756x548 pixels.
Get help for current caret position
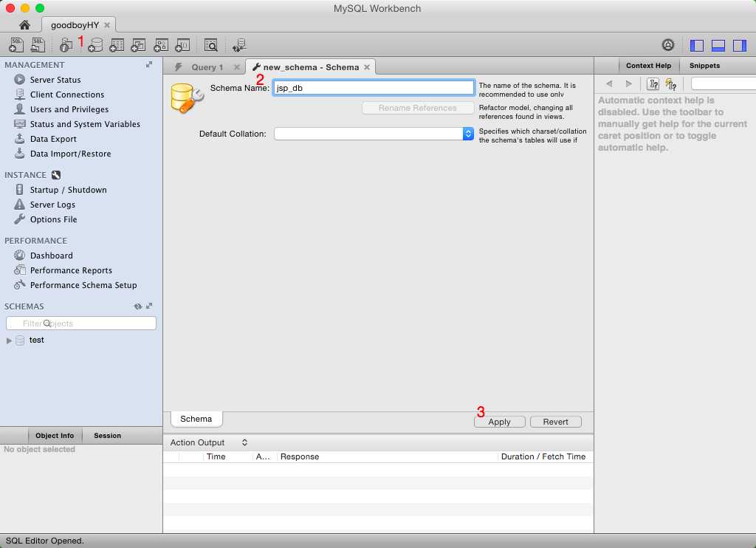(x=653, y=84)
